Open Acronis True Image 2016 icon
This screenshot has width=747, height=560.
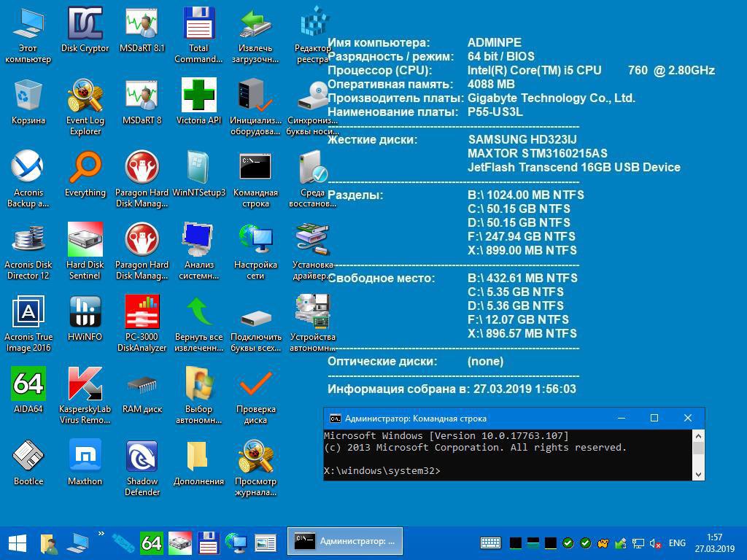(28, 323)
